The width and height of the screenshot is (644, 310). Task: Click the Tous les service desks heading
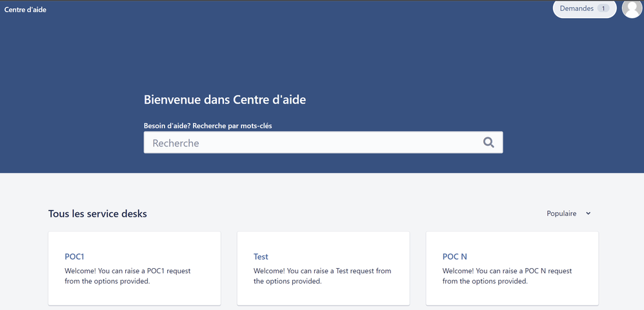[97, 213]
